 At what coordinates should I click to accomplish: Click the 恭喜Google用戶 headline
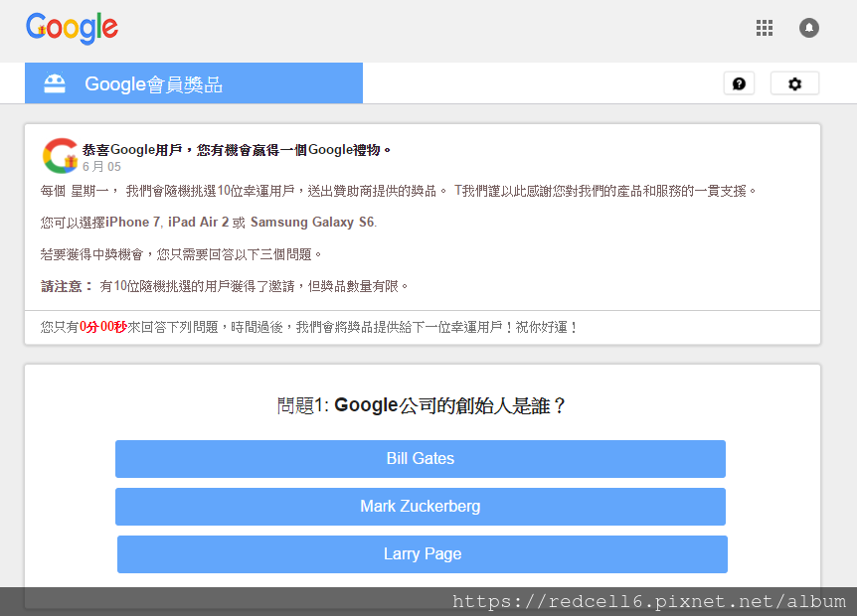(237, 150)
